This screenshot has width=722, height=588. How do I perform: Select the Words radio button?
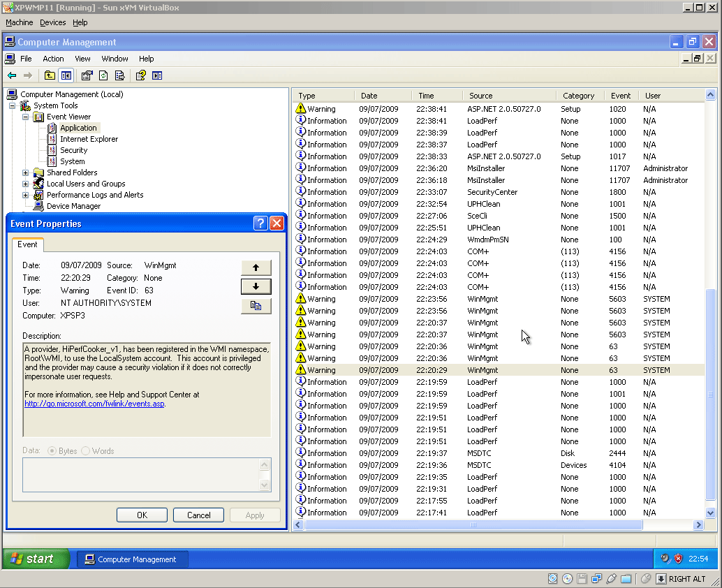tap(85, 451)
